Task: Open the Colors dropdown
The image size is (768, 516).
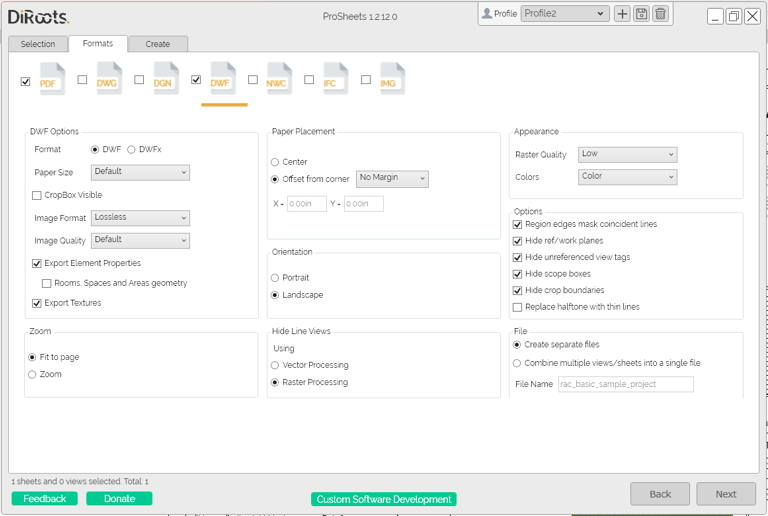Action: [627, 177]
